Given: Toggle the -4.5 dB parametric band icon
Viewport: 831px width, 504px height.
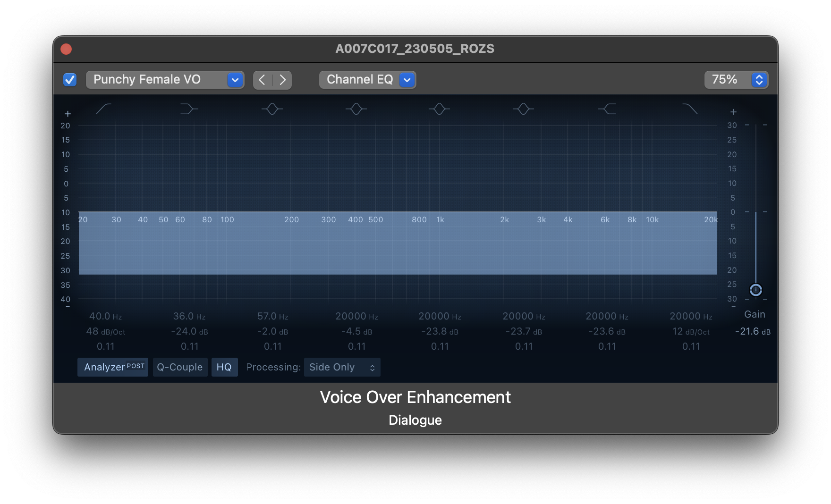Looking at the screenshot, I should pos(356,109).
